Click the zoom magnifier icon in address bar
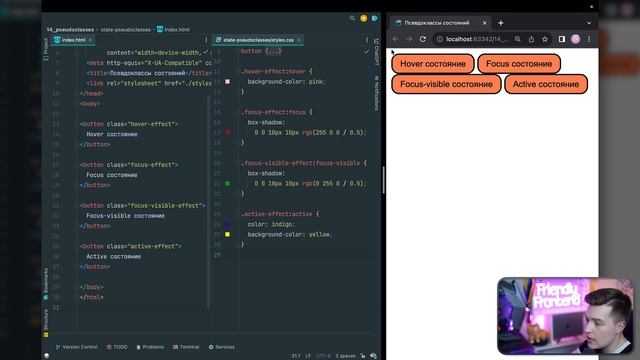Screen dimensions: 640x360 (518, 39)
